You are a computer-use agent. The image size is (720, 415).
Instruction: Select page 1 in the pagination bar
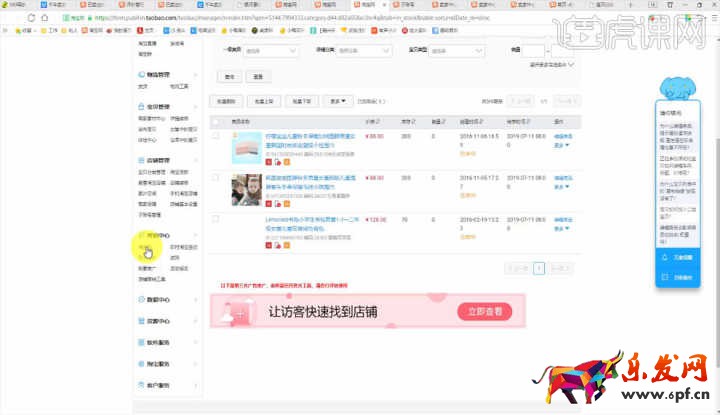point(539,268)
